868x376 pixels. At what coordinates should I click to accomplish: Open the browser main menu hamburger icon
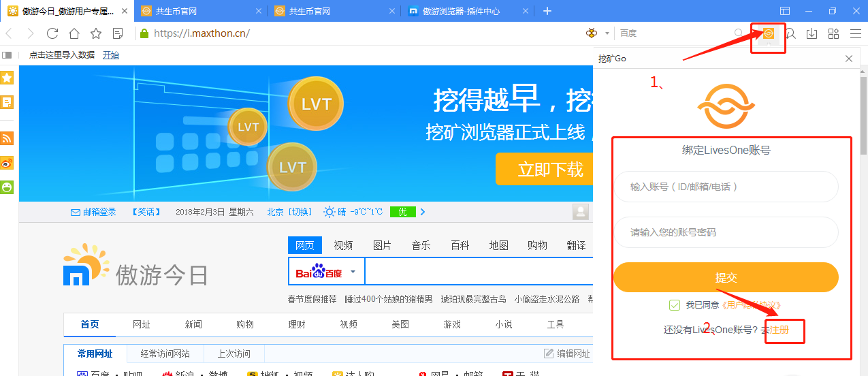click(x=856, y=33)
